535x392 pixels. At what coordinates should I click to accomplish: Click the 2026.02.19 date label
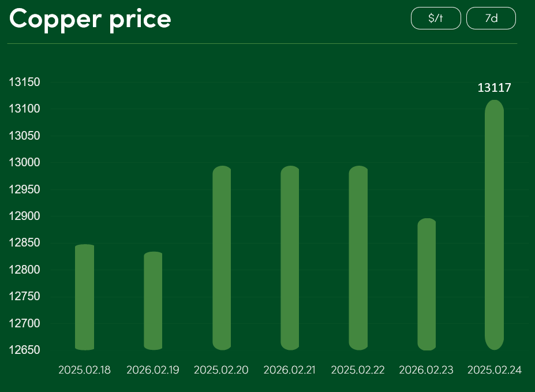[x=153, y=370]
